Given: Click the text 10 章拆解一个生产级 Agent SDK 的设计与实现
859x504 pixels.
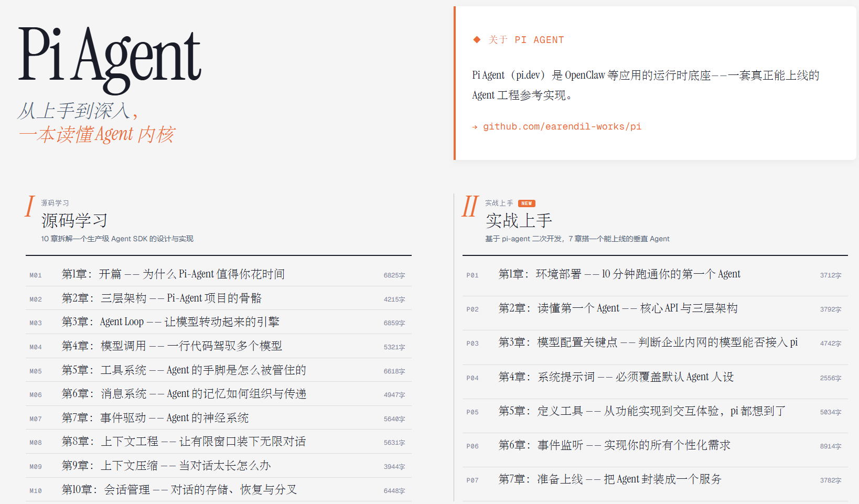Looking at the screenshot, I should (x=117, y=239).
